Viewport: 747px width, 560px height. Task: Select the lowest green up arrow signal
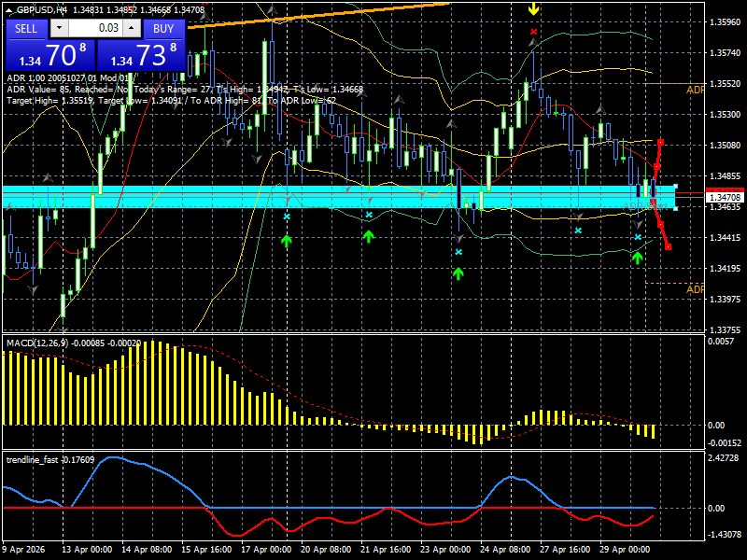(458, 273)
